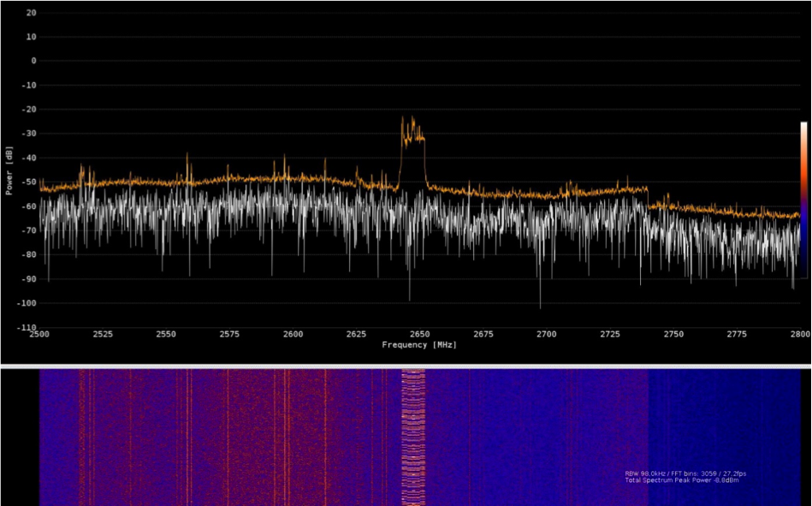
Task: Click the 2700 frequency tick label
Action: pos(547,334)
